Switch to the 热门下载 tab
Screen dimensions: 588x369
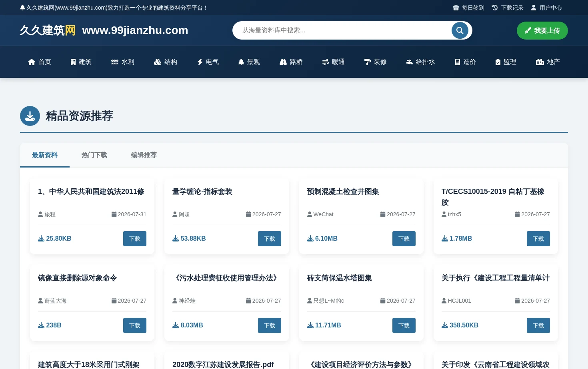(x=94, y=155)
